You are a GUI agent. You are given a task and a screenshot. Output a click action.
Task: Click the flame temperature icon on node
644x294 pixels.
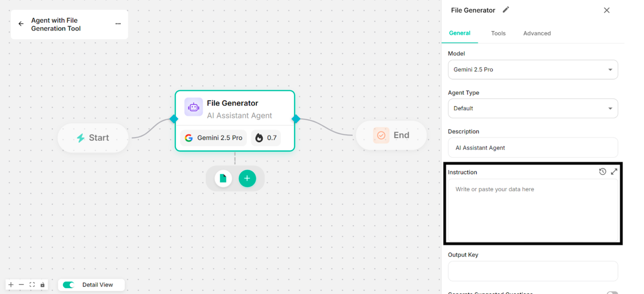259,138
